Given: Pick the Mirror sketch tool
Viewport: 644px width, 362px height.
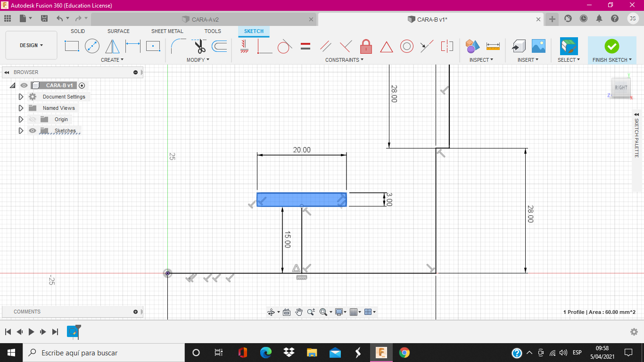Looking at the screenshot, I should (x=112, y=46).
